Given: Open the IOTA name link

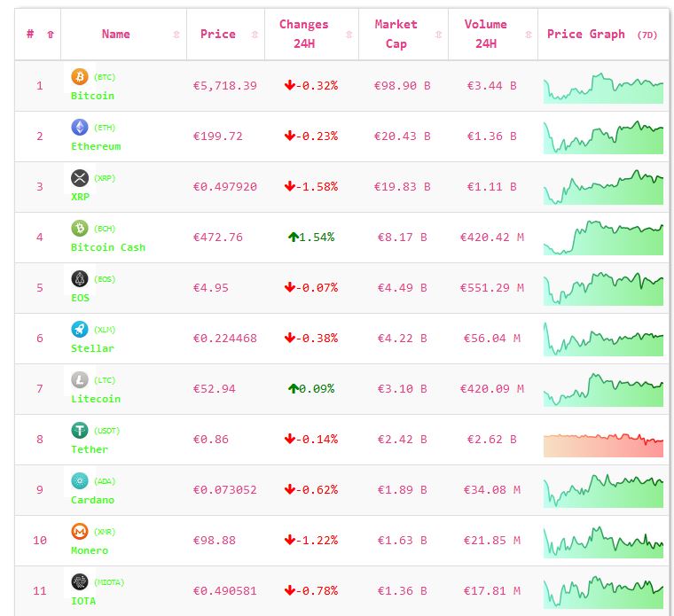Looking at the screenshot, I should 83,601.
